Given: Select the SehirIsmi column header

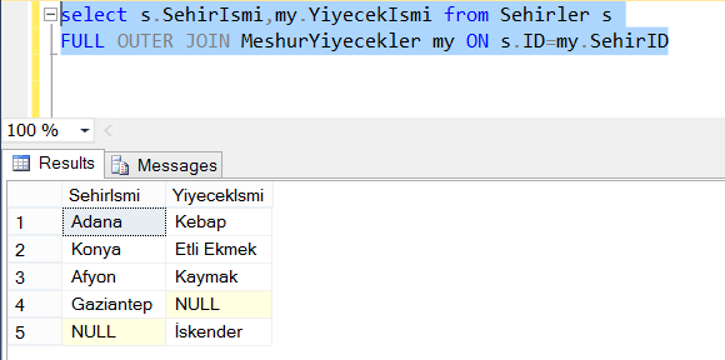Looking at the screenshot, I should (114, 195).
